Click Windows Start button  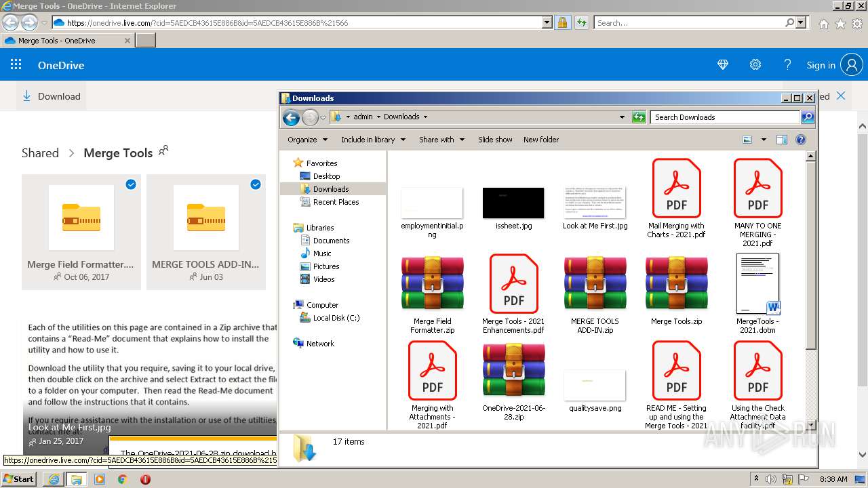[19, 479]
